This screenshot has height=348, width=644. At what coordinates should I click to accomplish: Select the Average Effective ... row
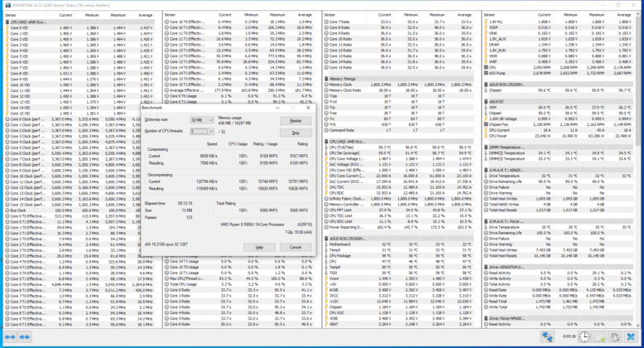[238, 90]
